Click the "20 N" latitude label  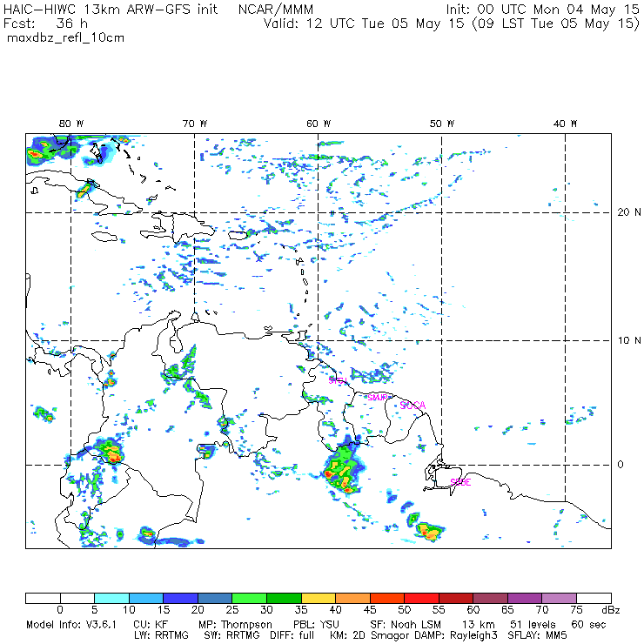629,212
